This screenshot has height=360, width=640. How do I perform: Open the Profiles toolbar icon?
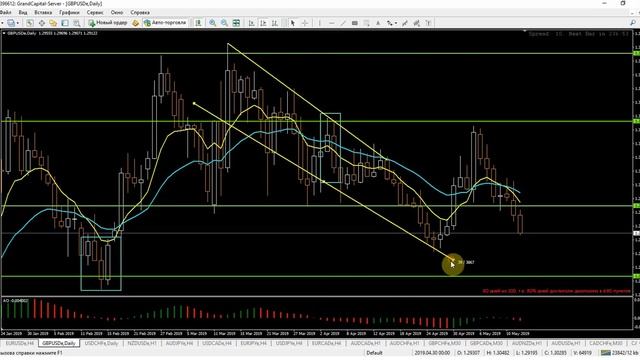click(x=11, y=23)
